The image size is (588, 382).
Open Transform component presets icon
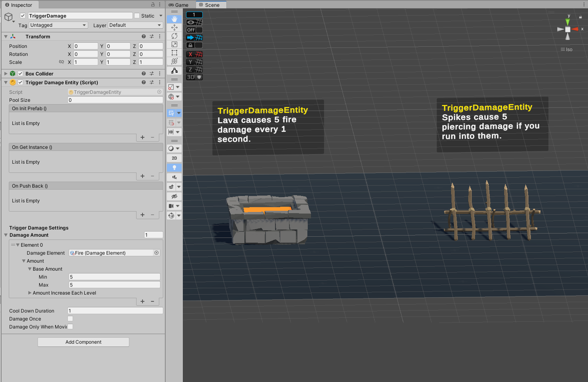(152, 36)
